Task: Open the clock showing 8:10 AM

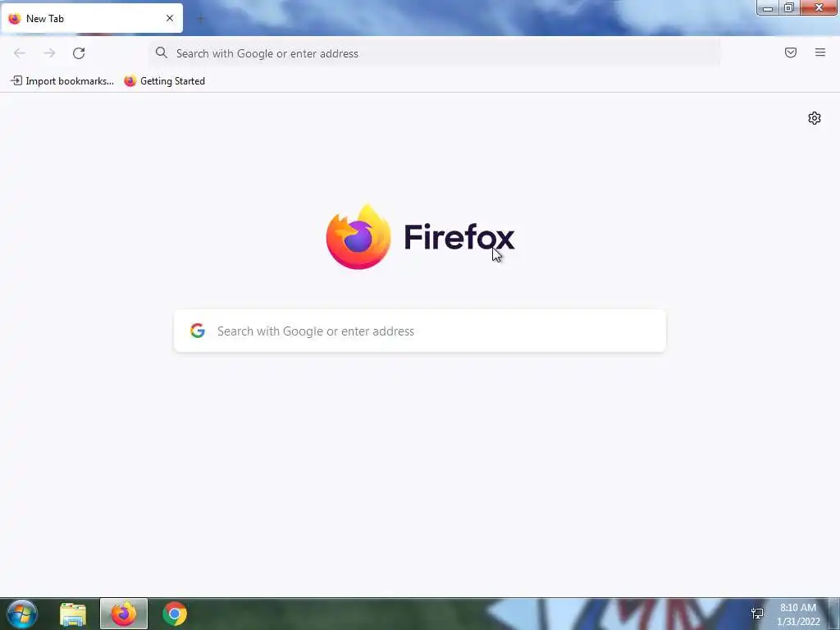Action: coord(798,614)
